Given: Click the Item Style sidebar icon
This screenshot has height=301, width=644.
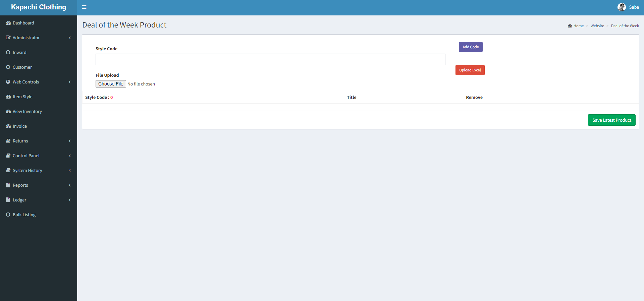Looking at the screenshot, I should (x=8, y=97).
